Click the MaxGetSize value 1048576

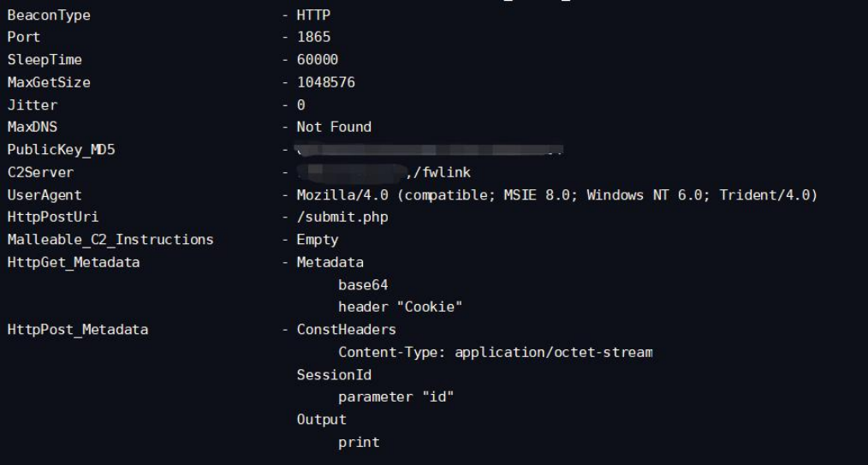[x=325, y=82]
